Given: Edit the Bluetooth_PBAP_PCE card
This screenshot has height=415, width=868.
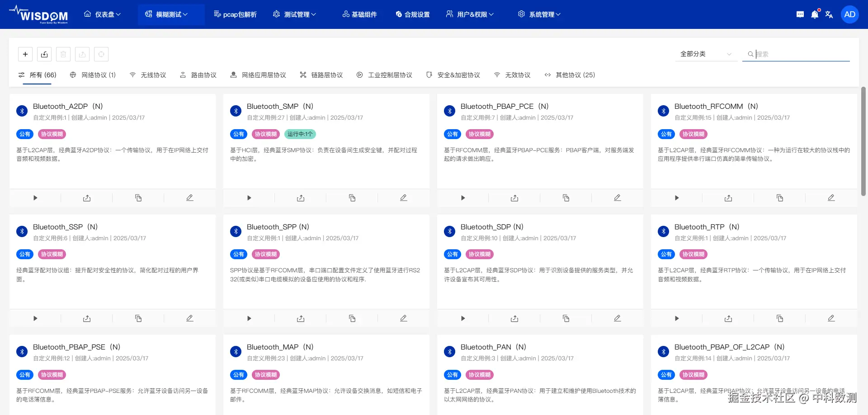Looking at the screenshot, I should pyautogui.click(x=618, y=198).
